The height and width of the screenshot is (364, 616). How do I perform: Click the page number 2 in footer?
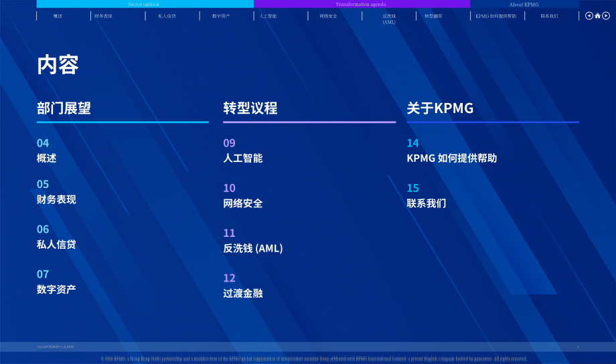pyautogui.click(x=577, y=347)
